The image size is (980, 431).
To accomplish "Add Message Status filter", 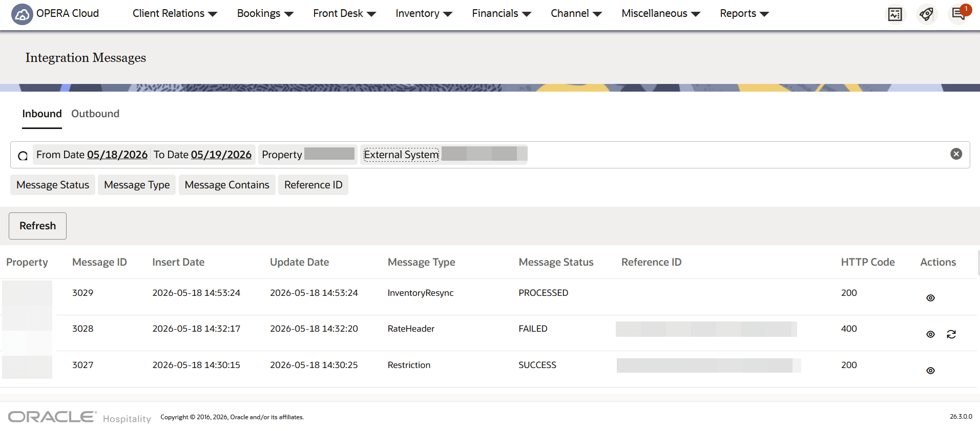I will pos(53,185).
